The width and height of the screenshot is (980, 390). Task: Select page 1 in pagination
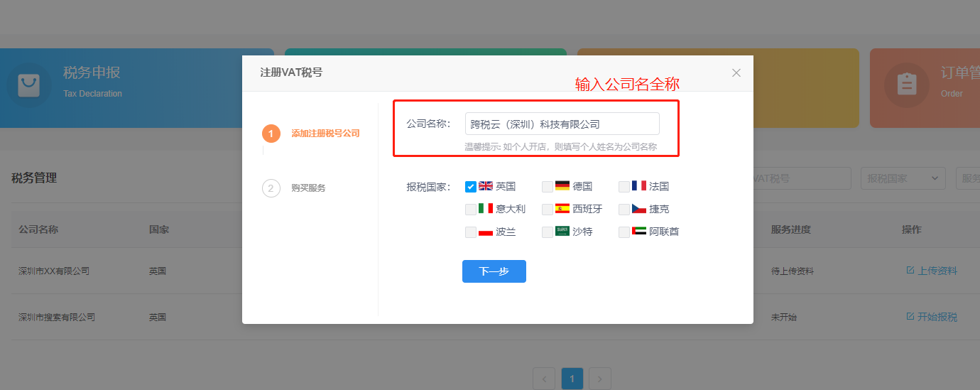(572, 379)
